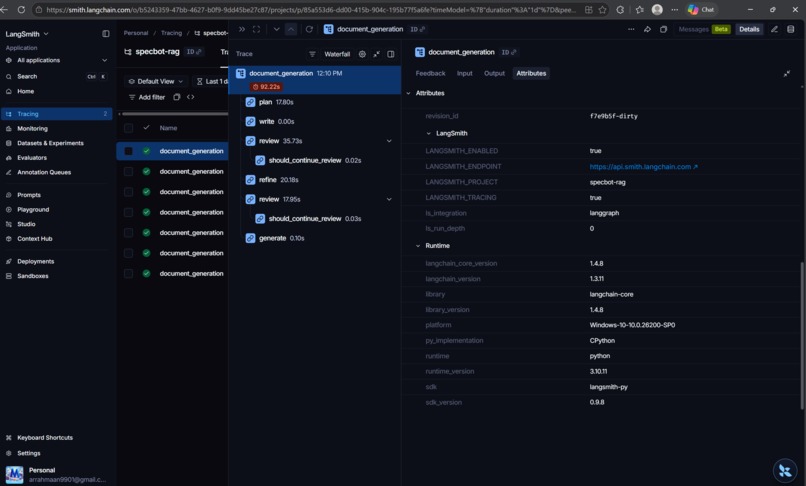Click the pencil edit icon in the header
The height and width of the screenshot is (486, 806).
774,29
